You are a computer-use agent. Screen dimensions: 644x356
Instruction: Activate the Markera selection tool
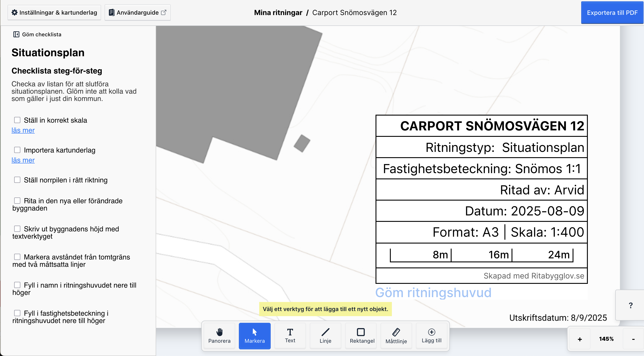click(255, 336)
